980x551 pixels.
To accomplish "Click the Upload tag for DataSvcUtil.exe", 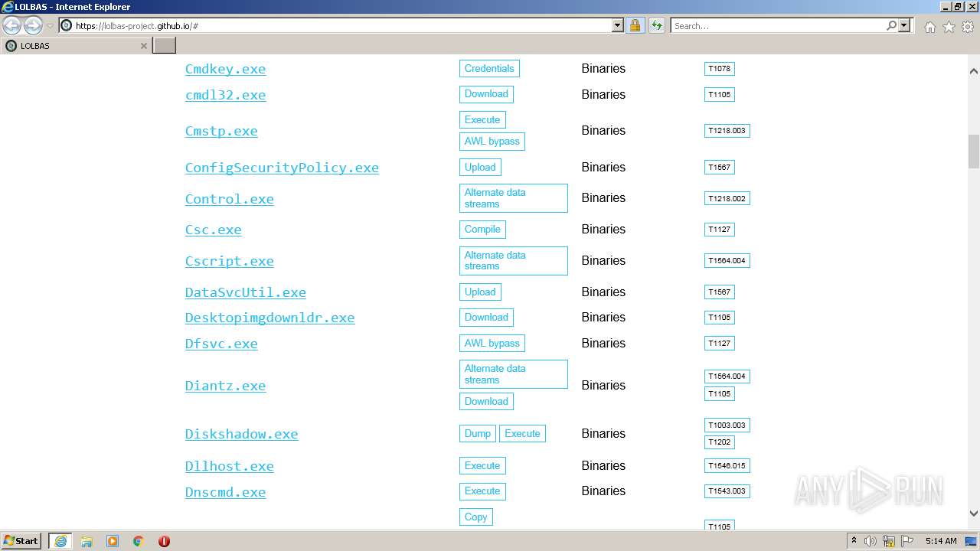I will [x=480, y=292].
